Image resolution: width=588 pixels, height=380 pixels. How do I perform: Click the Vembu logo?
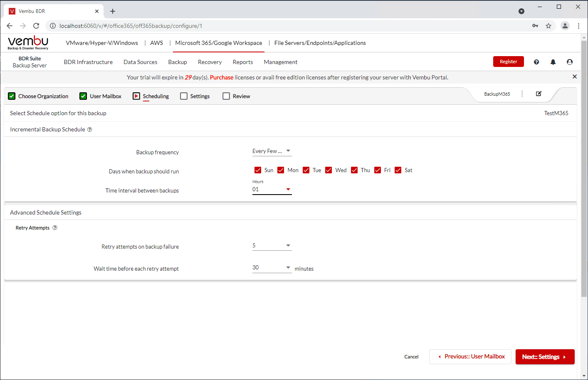coord(28,43)
